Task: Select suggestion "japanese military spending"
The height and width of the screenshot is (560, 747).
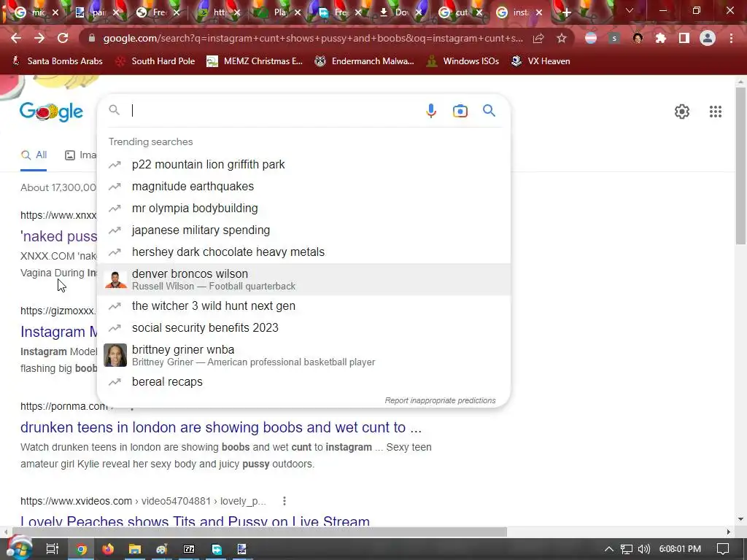Action: (x=303, y=230)
